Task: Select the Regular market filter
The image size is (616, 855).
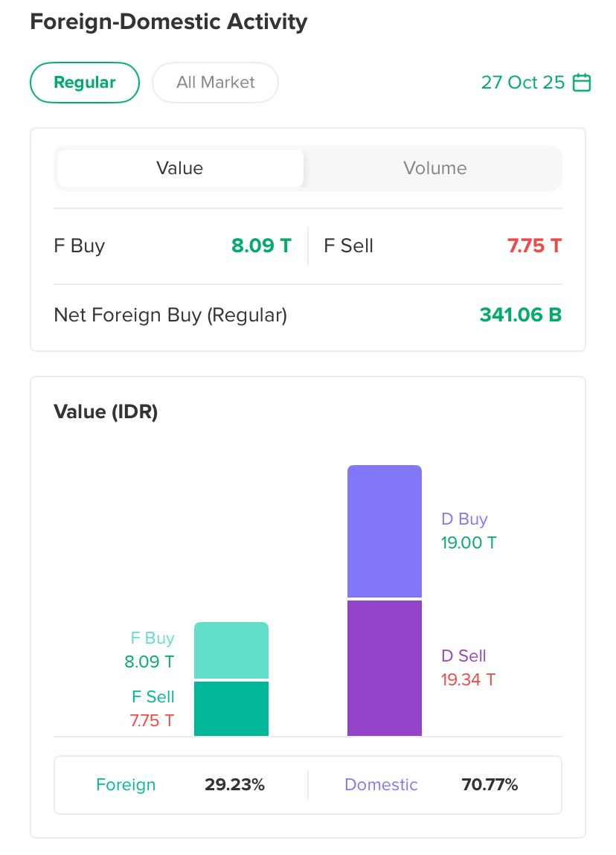Action: coord(85,83)
